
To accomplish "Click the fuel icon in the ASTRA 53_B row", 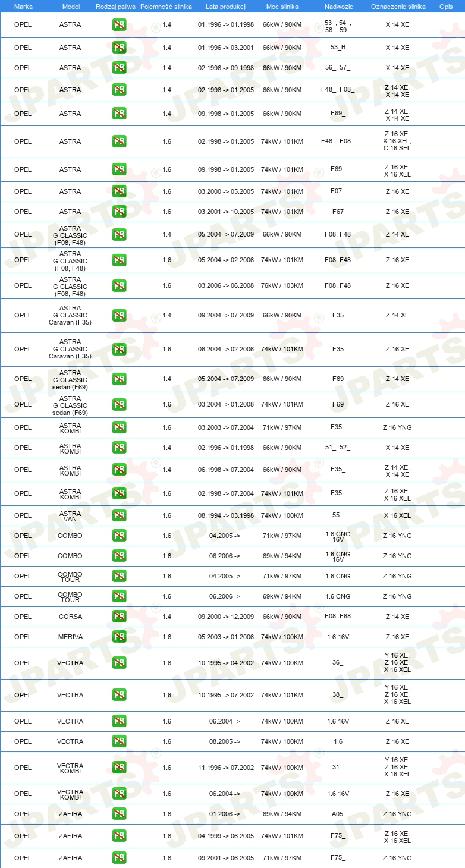I will coord(120,48).
